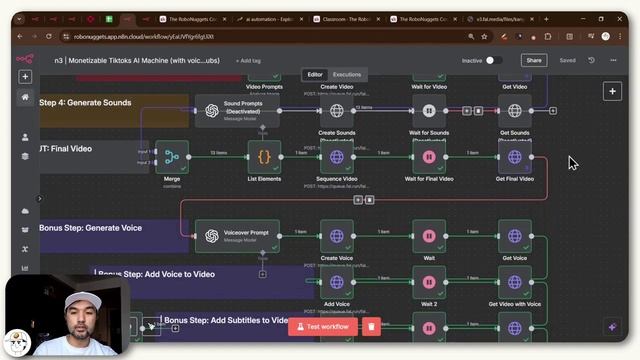The height and width of the screenshot is (360, 640).
Task: Select the Create Voice node
Action: point(337,236)
